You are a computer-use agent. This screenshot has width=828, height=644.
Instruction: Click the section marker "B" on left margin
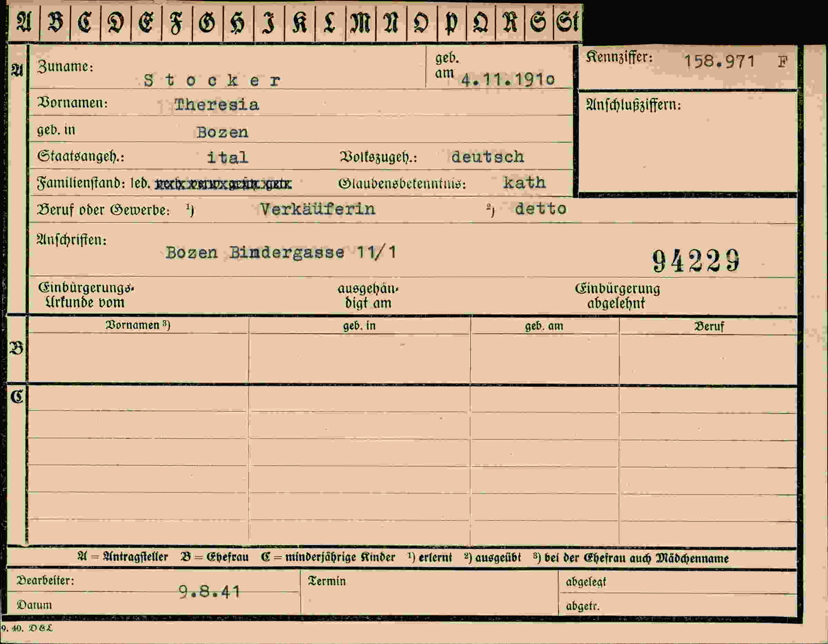[16, 349]
